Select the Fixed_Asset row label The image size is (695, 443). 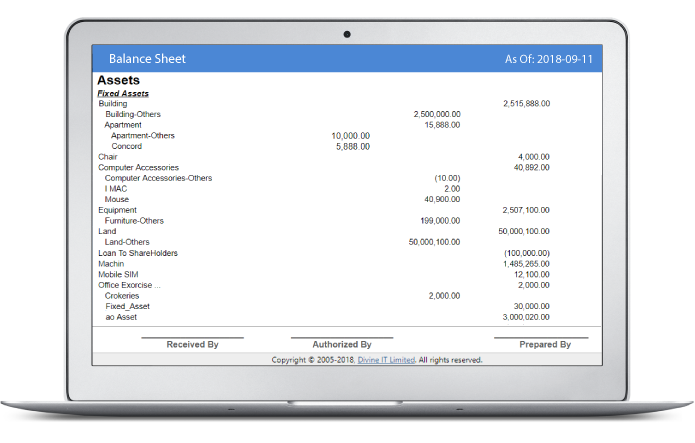128,306
